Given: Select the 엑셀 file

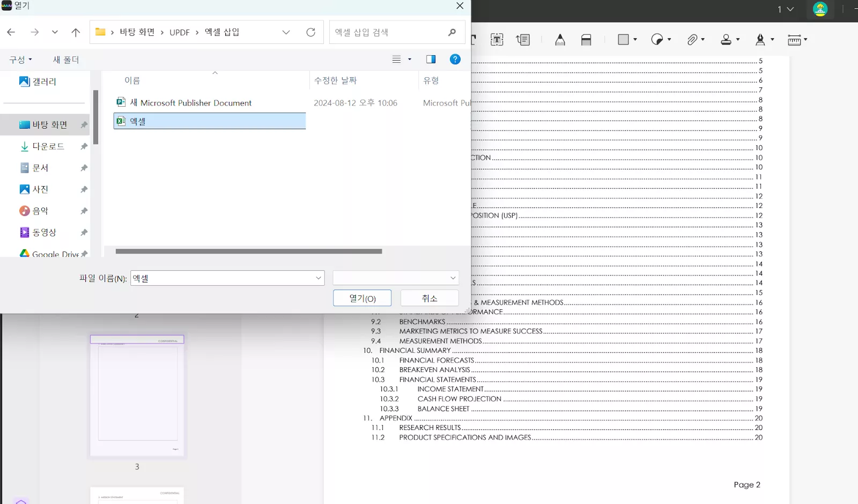Looking at the screenshot, I should [210, 121].
